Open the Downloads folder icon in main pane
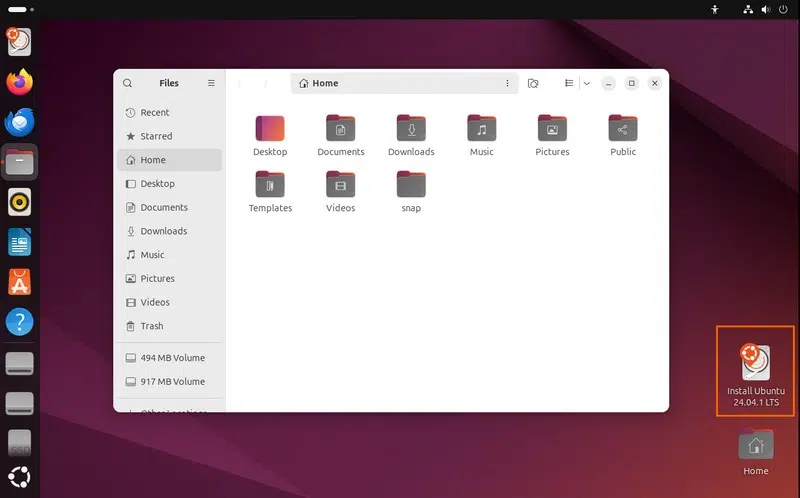This screenshot has height=498, width=800. point(411,129)
